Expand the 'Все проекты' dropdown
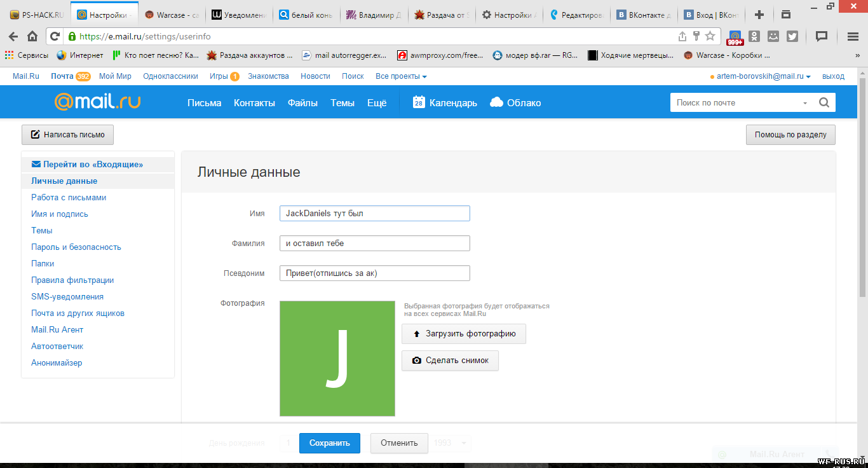This screenshot has height=468, width=868. 401,76
